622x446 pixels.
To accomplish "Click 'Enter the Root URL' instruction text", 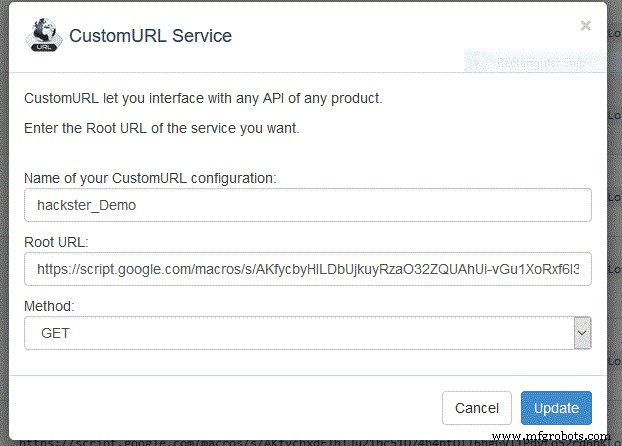I will (162, 128).
